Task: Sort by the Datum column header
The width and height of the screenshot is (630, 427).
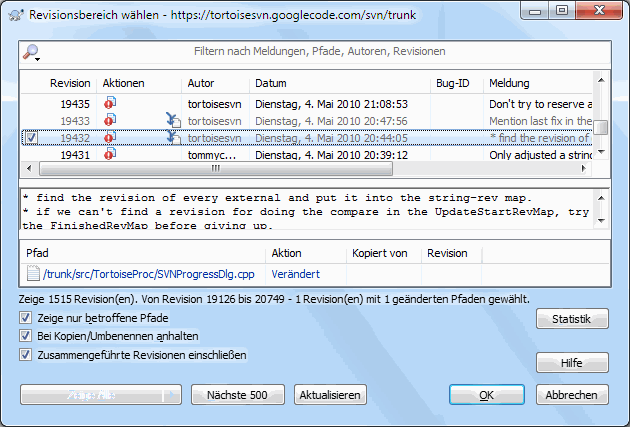Action: (x=340, y=83)
